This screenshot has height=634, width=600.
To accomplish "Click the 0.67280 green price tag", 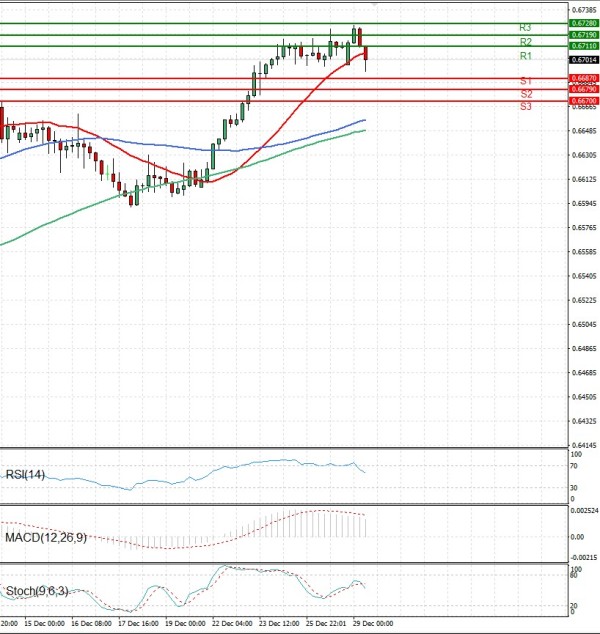I will click(583, 22).
